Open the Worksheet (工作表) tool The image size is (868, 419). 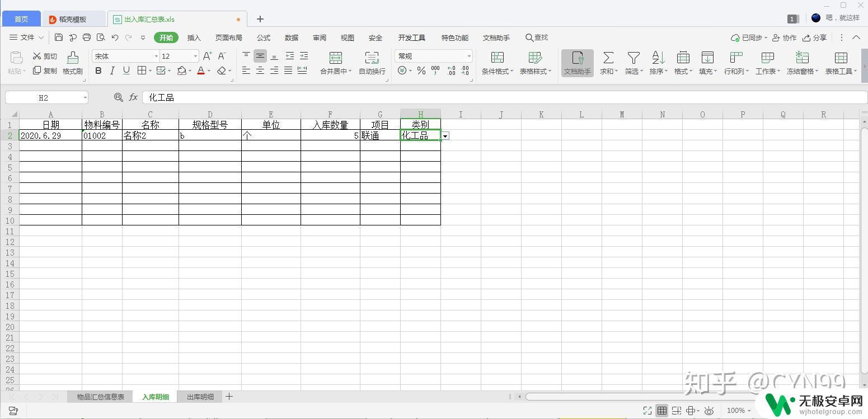tap(767, 63)
